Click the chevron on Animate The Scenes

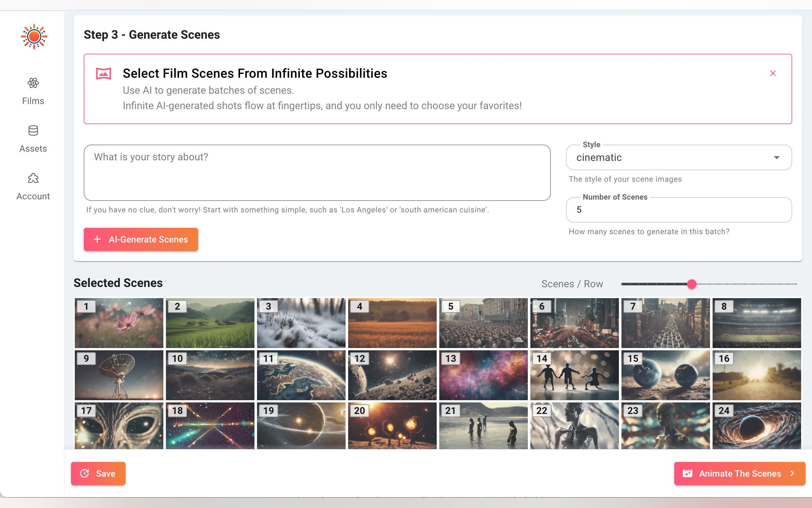click(792, 473)
